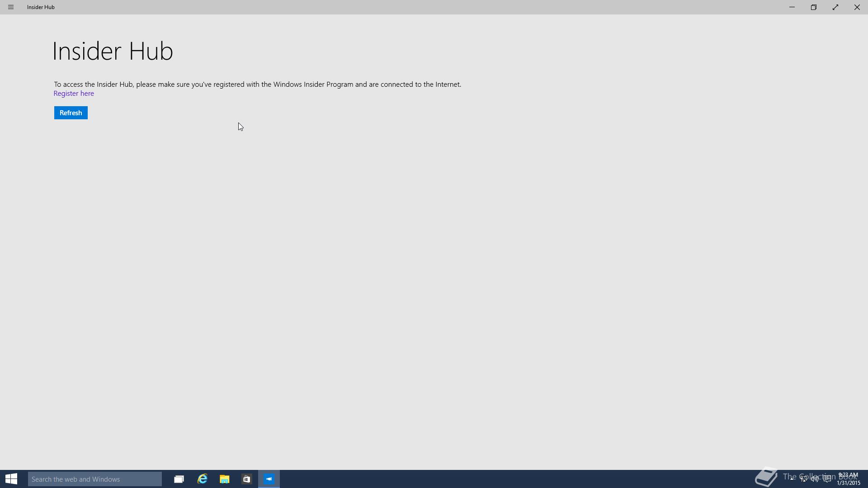Launch Internet Explorer from the taskbar
The height and width of the screenshot is (488, 868).
pos(202,479)
